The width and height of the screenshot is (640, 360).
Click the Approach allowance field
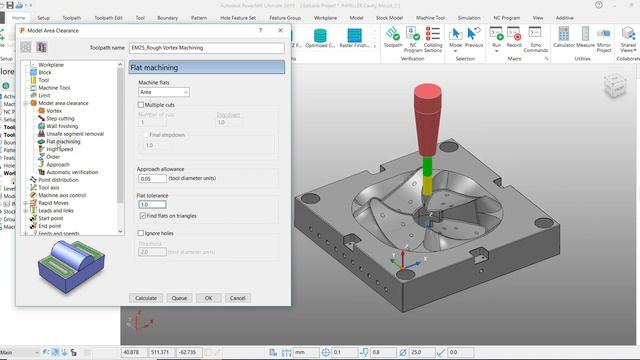pos(152,178)
